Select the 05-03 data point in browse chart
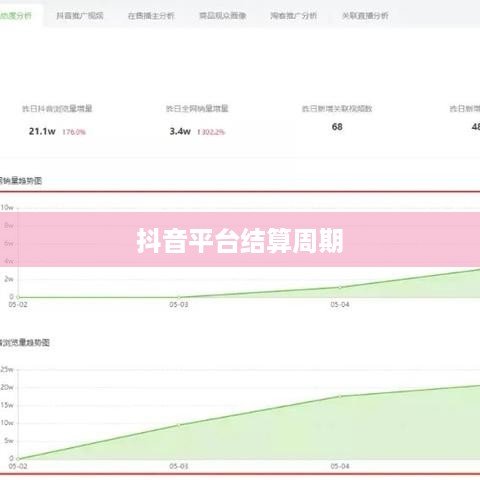This screenshot has width=480, height=480. tap(179, 425)
